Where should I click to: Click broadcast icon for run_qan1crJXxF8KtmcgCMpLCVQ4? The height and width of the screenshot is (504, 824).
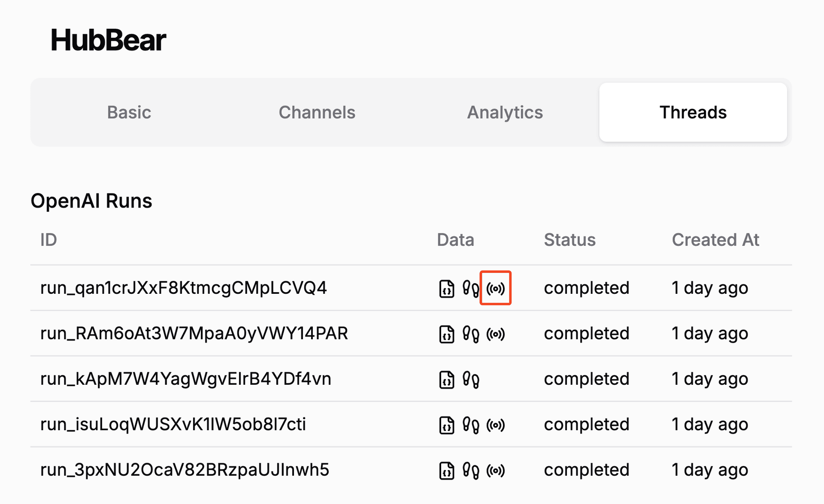click(x=495, y=288)
